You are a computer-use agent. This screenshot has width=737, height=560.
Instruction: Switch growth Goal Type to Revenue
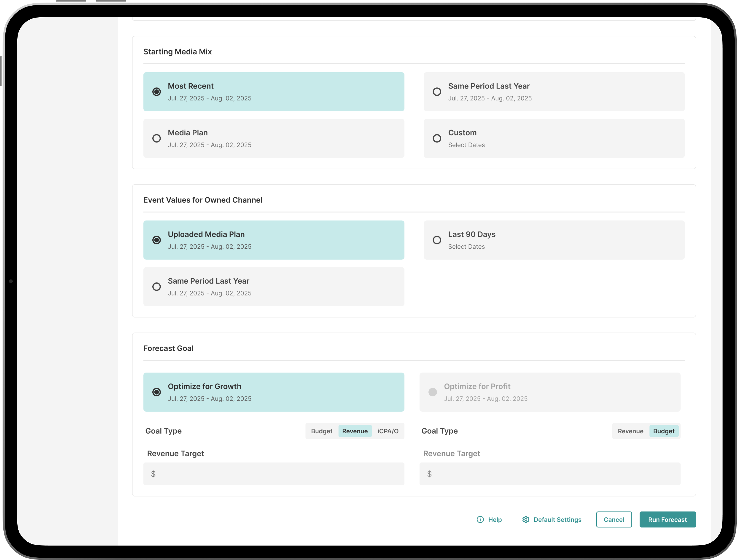pyautogui.click(x=355, y=431)
